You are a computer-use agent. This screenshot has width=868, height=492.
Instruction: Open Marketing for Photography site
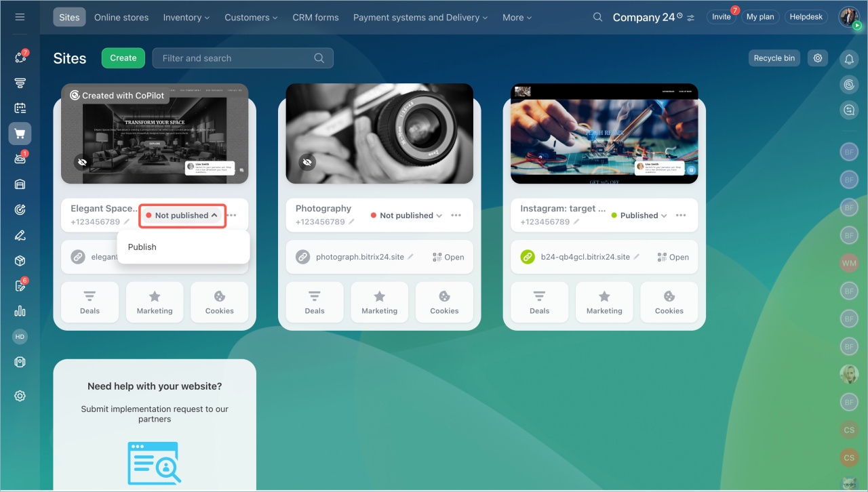[x=380, y=302]
